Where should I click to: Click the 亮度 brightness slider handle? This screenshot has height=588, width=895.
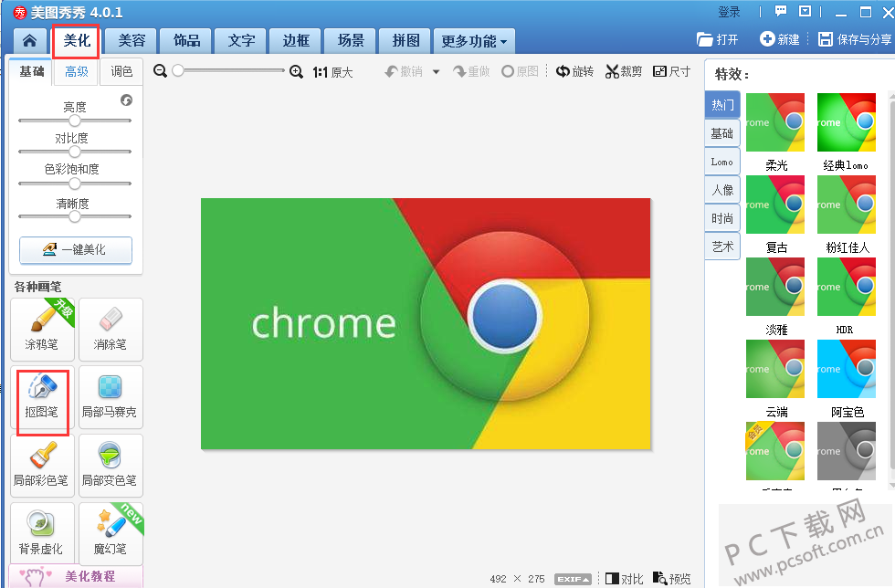[75, 121]
